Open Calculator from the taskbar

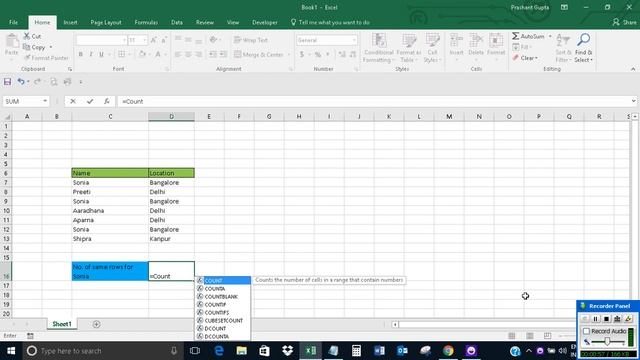pyautogui.click(x=356, y=351)
